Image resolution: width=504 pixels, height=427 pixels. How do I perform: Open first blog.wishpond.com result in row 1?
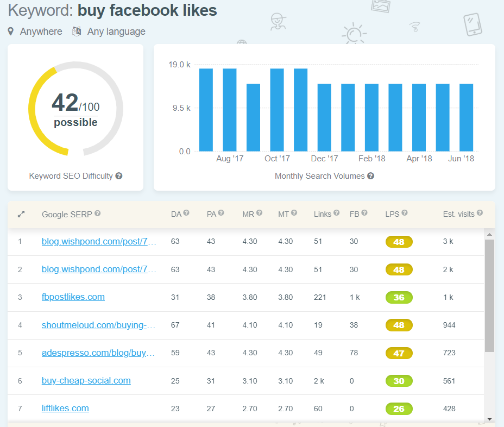(x=99, y=241)
